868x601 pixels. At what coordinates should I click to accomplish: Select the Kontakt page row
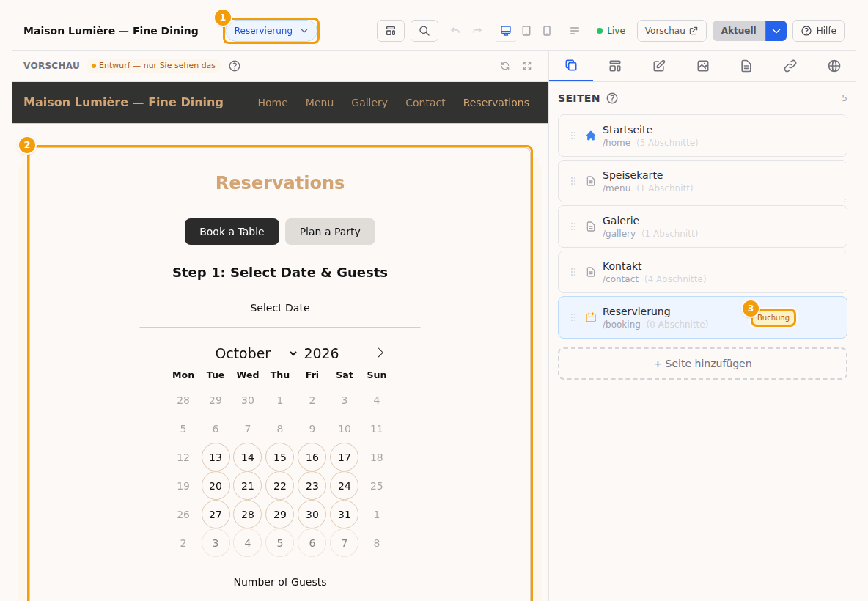point(702,272)
